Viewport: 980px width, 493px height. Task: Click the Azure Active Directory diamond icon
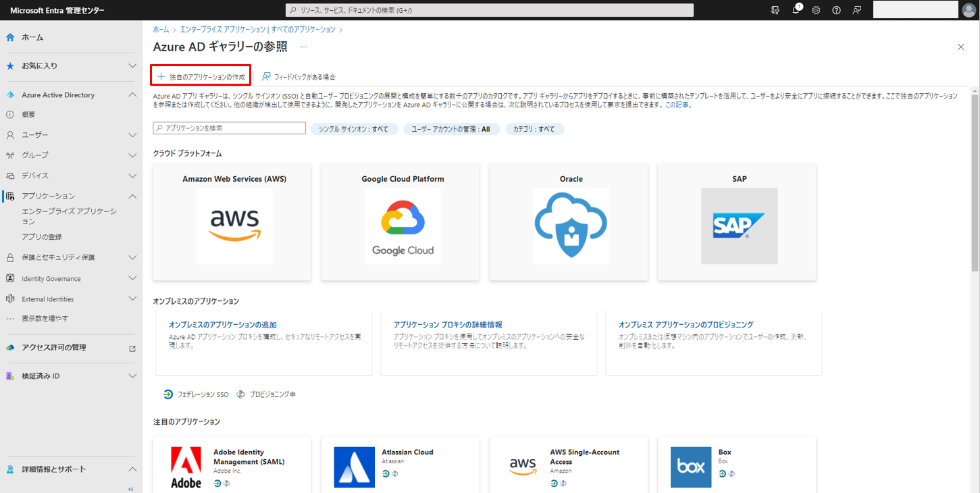[x=10, y=95]
